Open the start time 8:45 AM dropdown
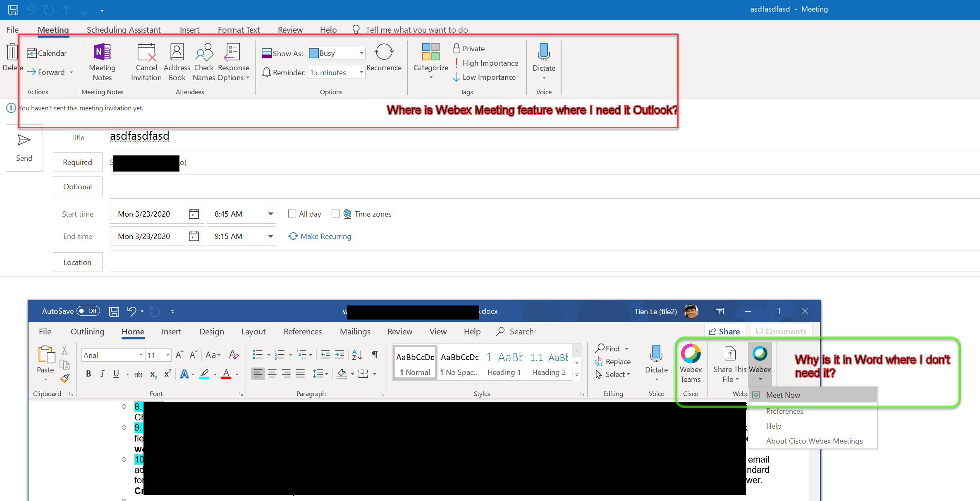Screen dimensions: 980x501 (x=270, y=214)
